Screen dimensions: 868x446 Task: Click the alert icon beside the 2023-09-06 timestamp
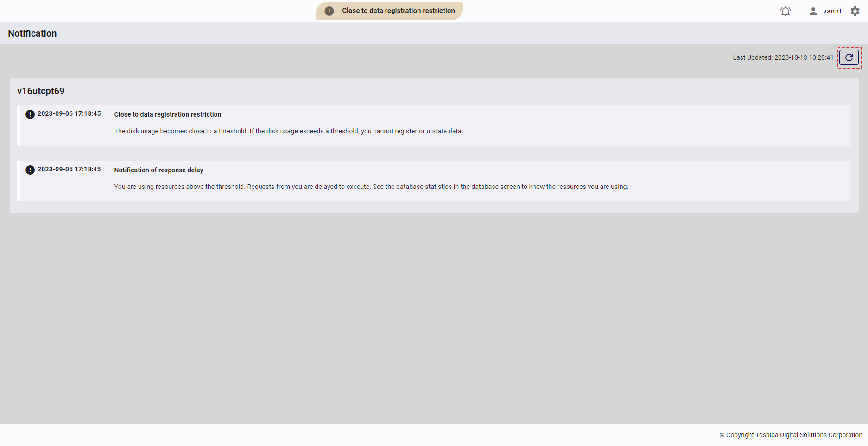click(30, 114)
